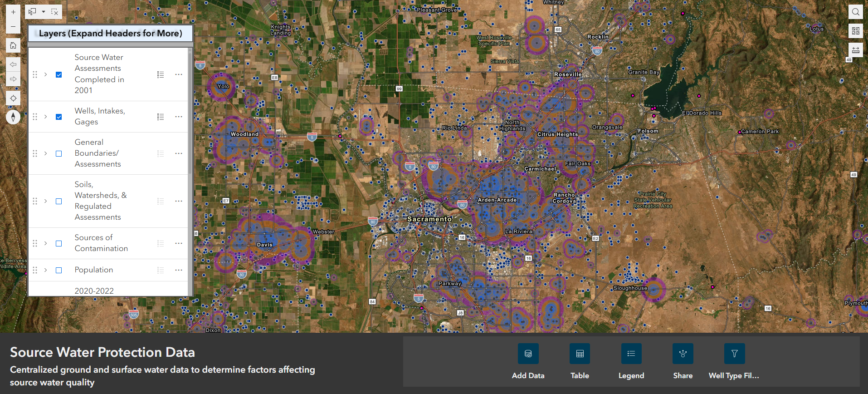Viewport: 868px width, 394px height.
Task: Click the Sacramento city label on map
Action: (x=429, y=219)
